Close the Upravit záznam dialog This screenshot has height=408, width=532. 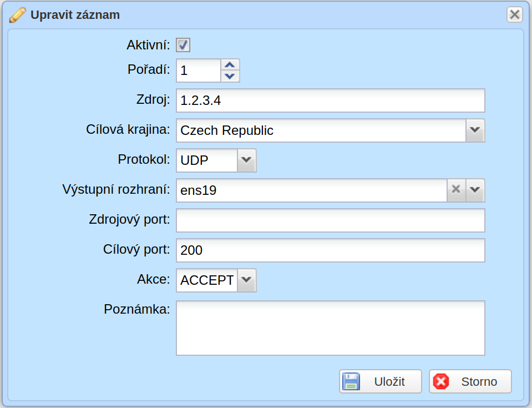pyautogui.click(x=514, y=14)
